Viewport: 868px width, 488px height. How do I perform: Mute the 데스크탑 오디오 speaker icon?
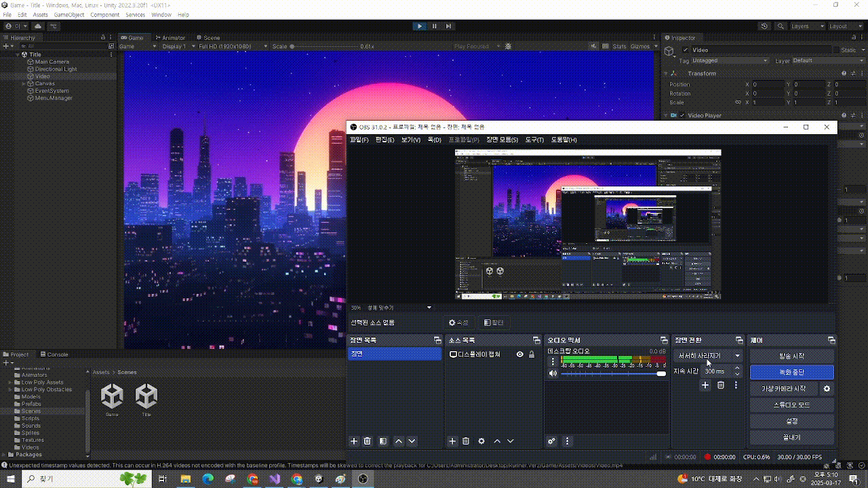pyautogui.click(x=553, y=373)
